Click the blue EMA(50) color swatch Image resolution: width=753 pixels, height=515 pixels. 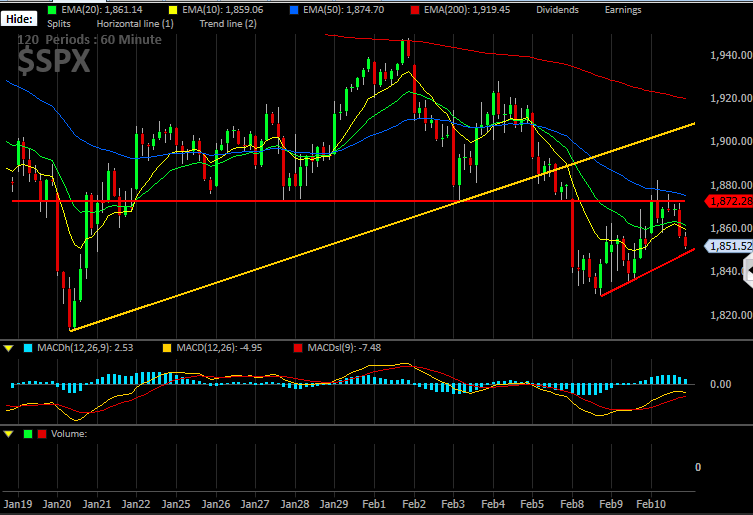click(294, 10)
